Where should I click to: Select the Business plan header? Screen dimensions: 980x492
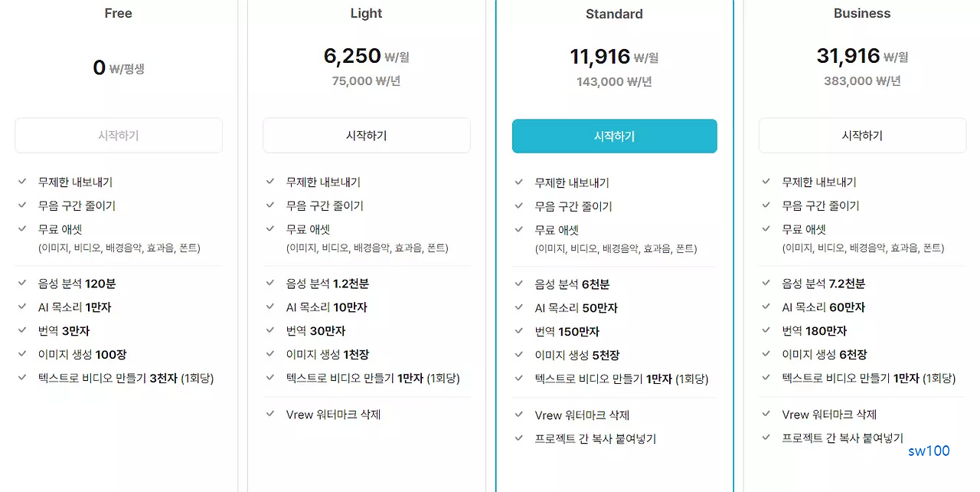click(862, 13)
